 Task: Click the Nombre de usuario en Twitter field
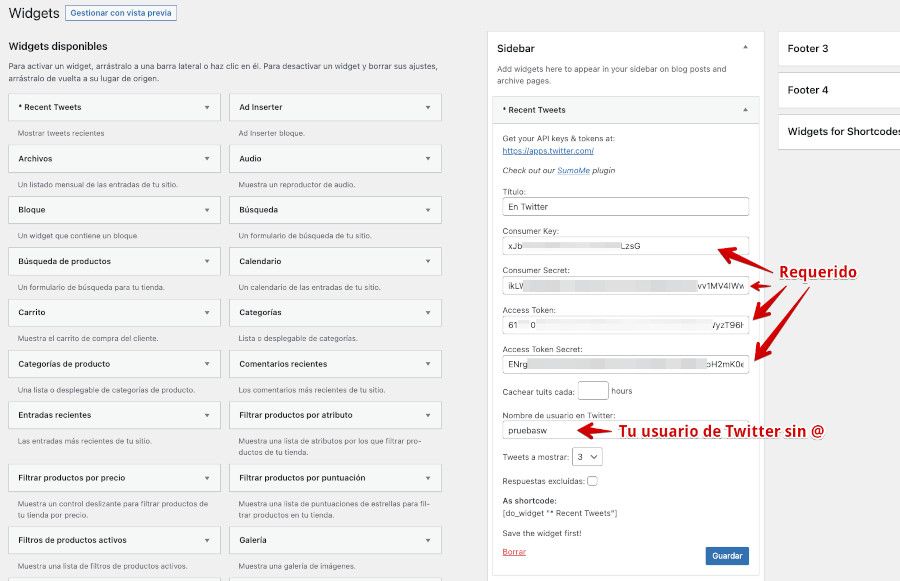626,430
